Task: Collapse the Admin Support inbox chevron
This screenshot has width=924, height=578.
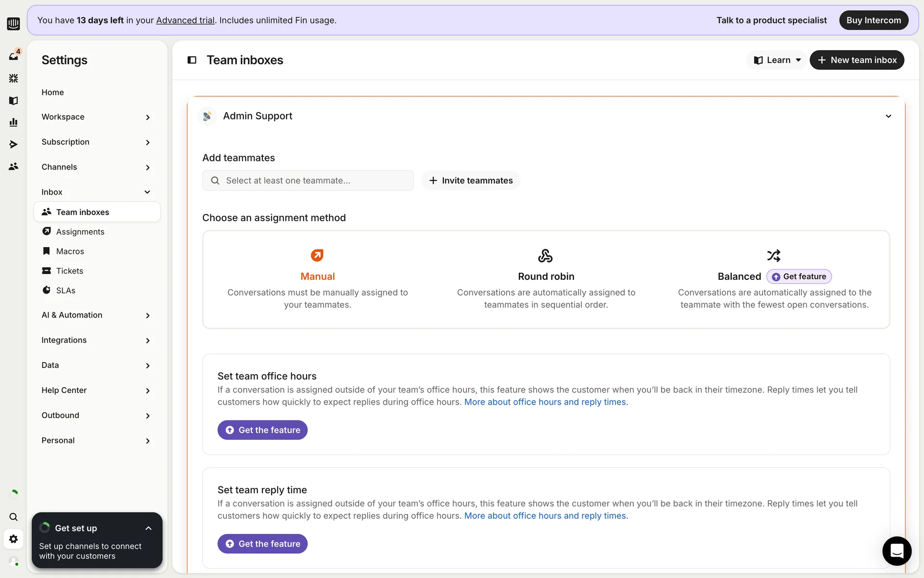Action: [888, 116]
